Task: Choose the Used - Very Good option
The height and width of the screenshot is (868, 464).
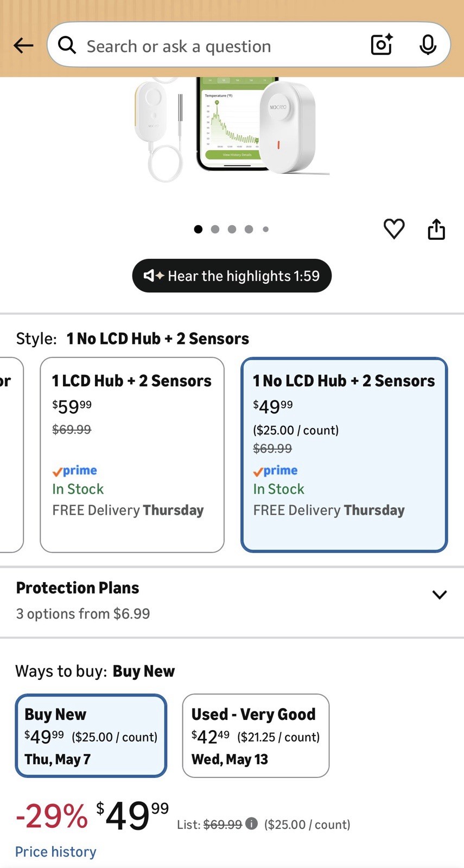Action: (x=256, y=736)
